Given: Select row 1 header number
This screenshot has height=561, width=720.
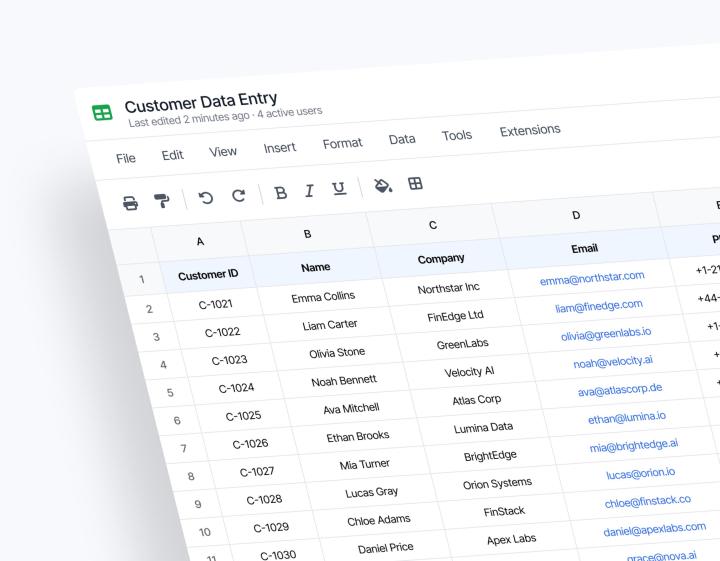Looking at the screenshot, I should pos(141,279).
